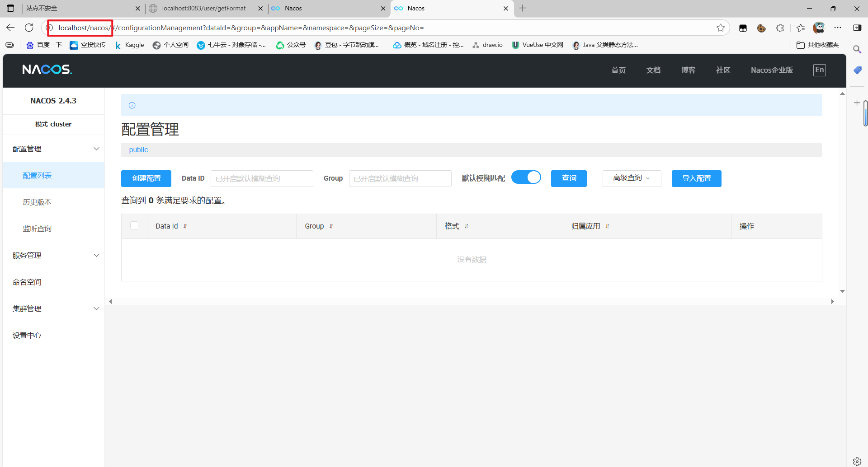Open 社区 in top navigation

[x=723, y=70]
